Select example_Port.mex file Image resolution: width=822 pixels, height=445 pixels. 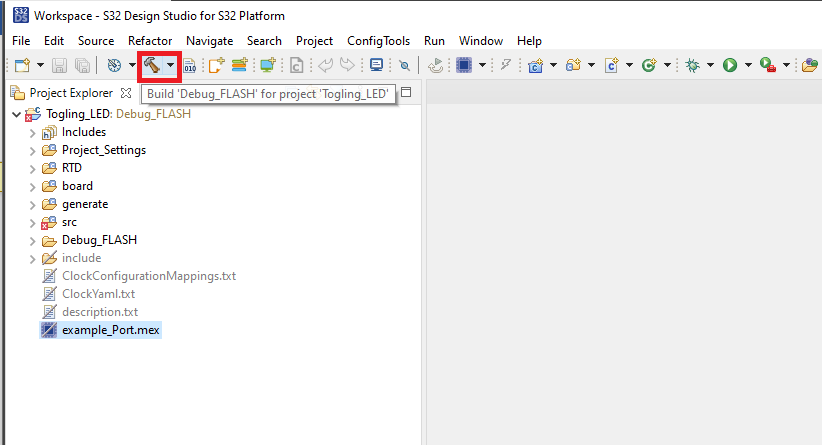click(x=110, y=330)
